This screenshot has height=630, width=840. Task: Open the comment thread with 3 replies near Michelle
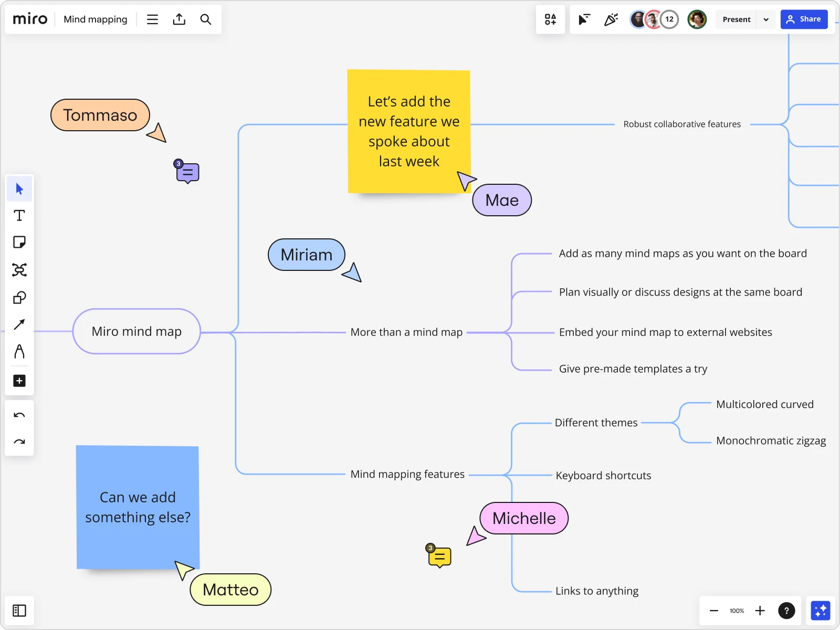click(x=439, y=556)
